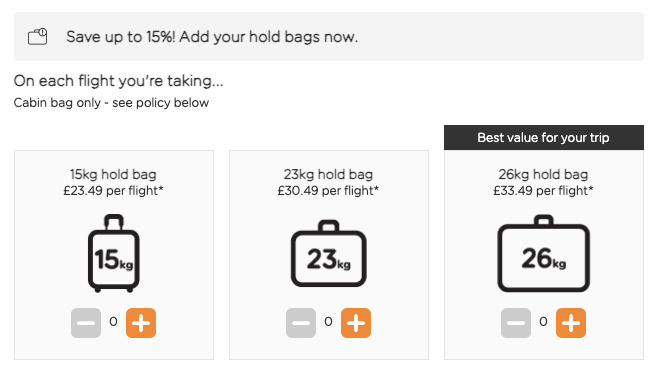This screenshot has width=657, height=370.
Task: Add one 23kg hold bag with plus
Action: (356, 323)
